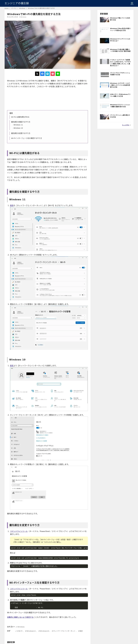This screenshot has width=138, height=644.
Task: Share the article on X
Action: pyautogui.click(x=37, y=74)
